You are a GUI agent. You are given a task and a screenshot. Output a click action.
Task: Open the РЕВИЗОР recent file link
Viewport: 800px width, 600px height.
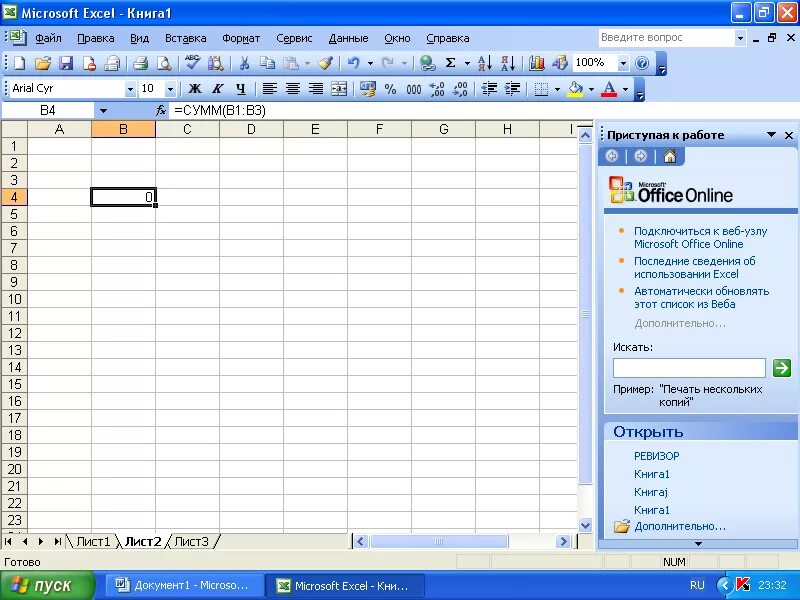(657, 456)
